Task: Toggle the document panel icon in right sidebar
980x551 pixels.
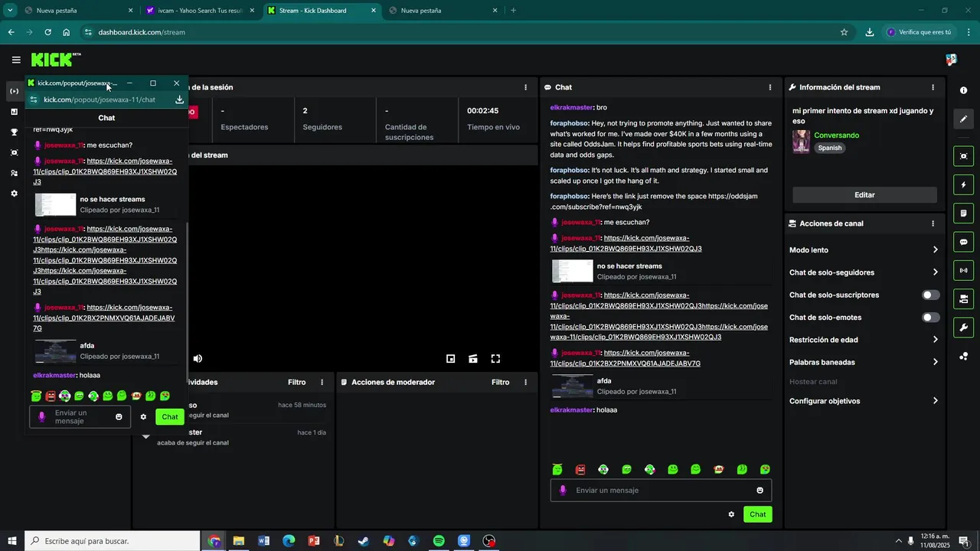Action: point(963,213)
